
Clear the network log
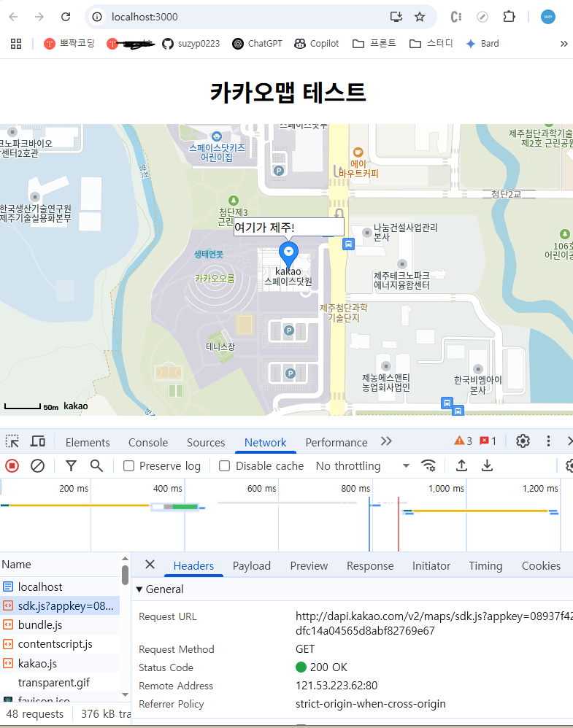pyautogui.click(x=37, y=465)
